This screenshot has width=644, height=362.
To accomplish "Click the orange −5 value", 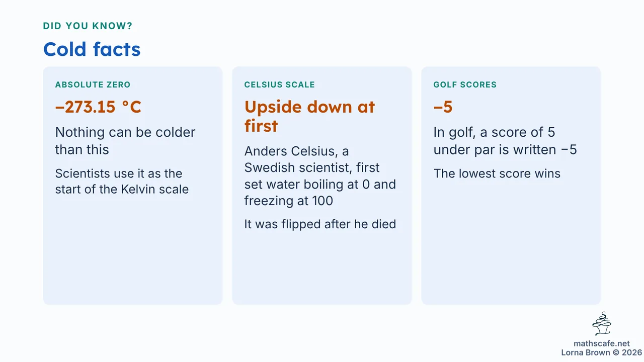I will (443, 107).
